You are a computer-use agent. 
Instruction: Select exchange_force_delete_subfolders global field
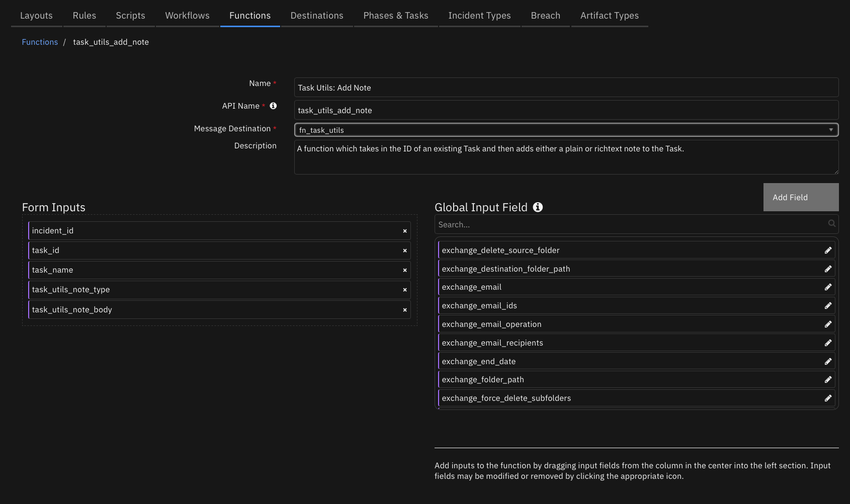coord(637,398)
